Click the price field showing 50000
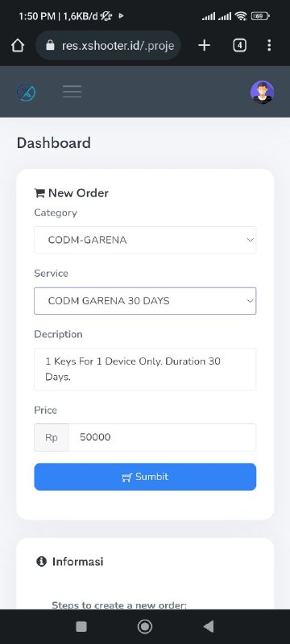 tap(162, 437)
